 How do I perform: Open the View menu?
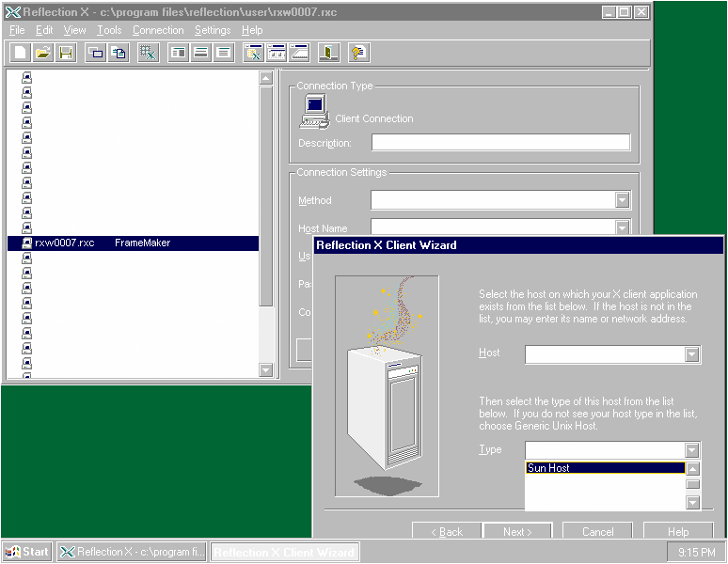[x=74, y=30]
